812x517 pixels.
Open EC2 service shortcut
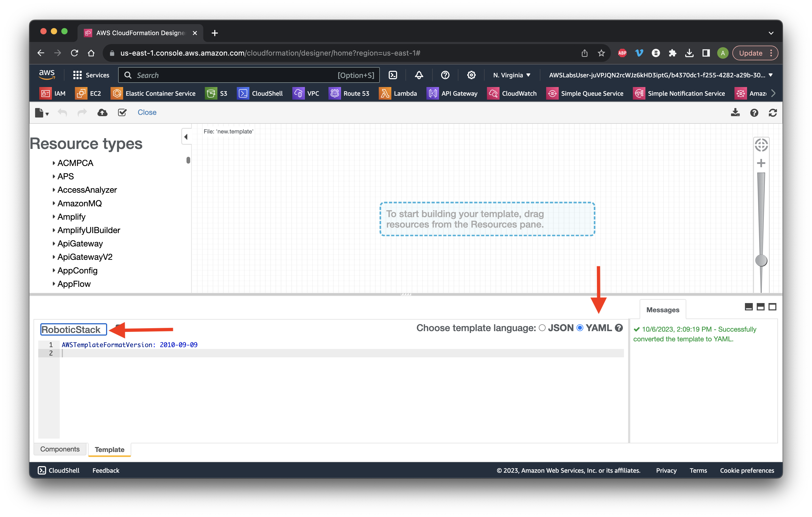tap(88, 94)
